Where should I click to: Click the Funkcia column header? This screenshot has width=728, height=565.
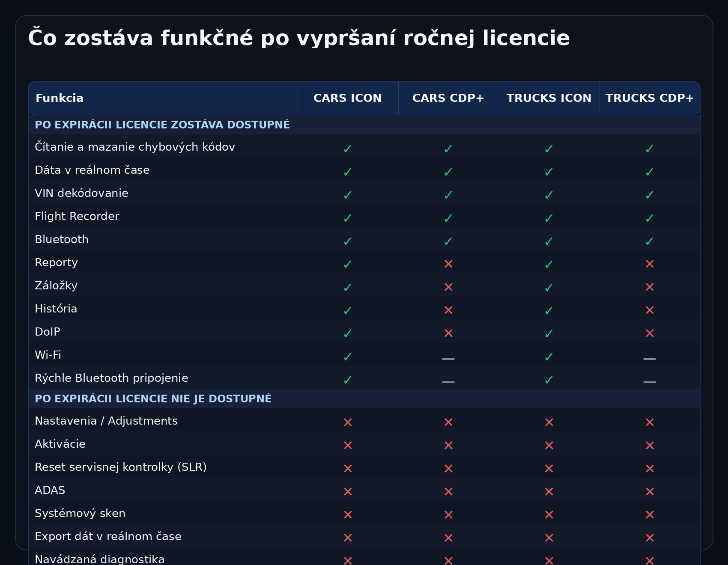60,98
